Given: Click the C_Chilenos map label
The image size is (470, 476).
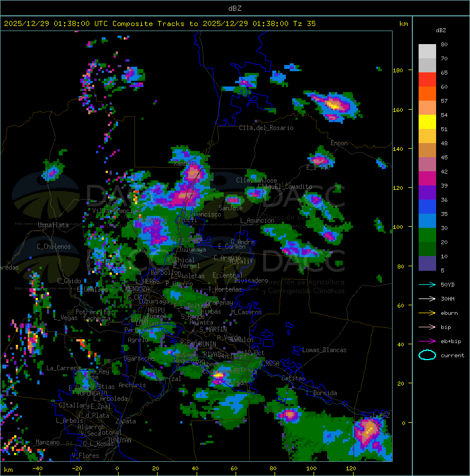Looking at the screenshot, I should tap(54, 246).
